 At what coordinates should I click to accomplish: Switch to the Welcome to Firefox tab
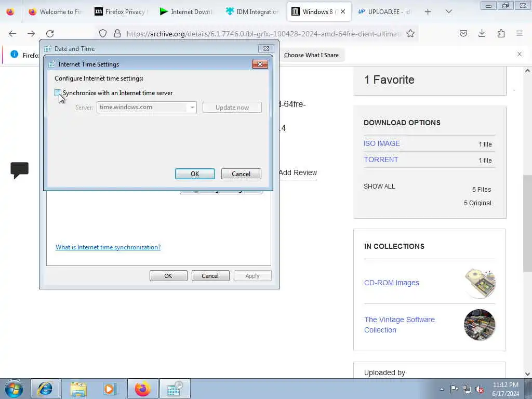click(x=55, y=12)
